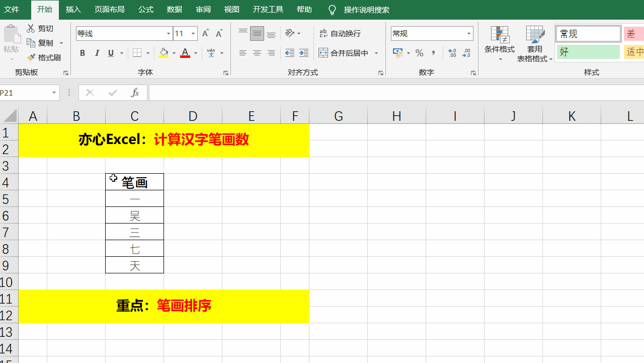The image size is (644, 363).
Task: Align text right
Action: coord(271,53)
